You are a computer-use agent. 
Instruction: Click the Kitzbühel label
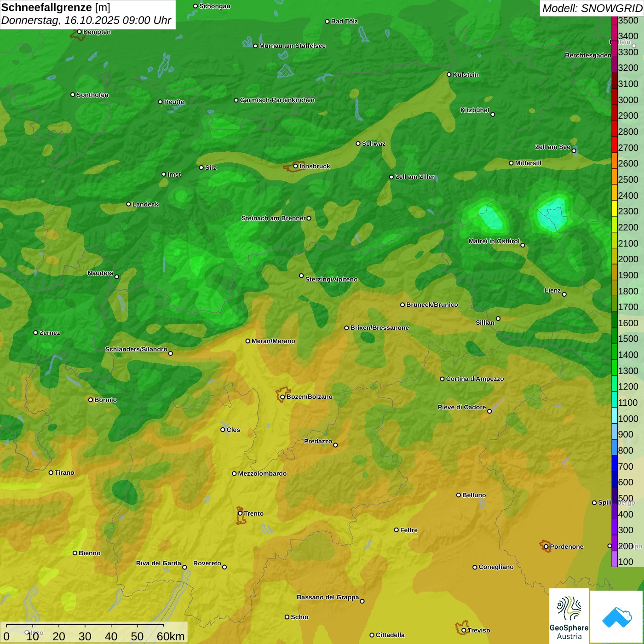[475, 110]
